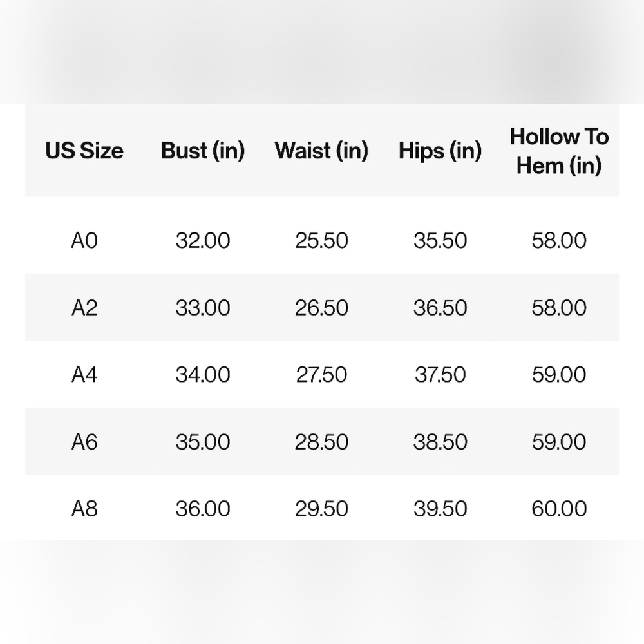Select the A8 size row label
Viewport: 644px width, 644px height.
[84, 509]
